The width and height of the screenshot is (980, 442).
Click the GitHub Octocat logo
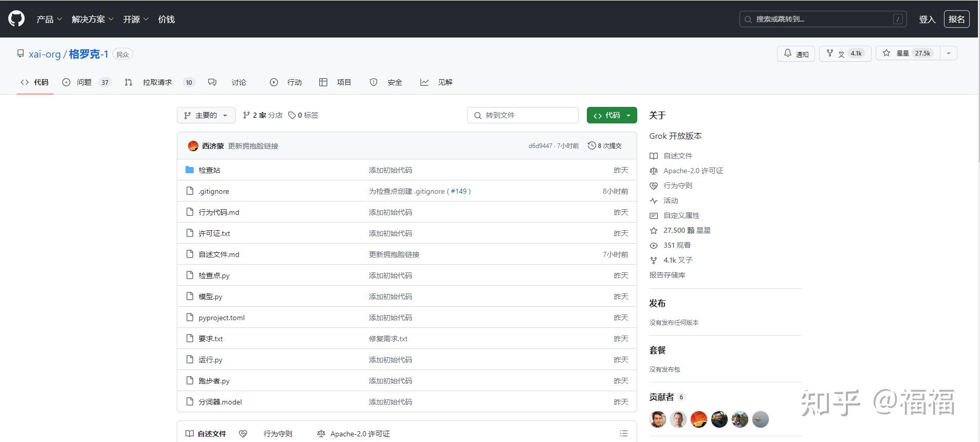pos(16,19)
